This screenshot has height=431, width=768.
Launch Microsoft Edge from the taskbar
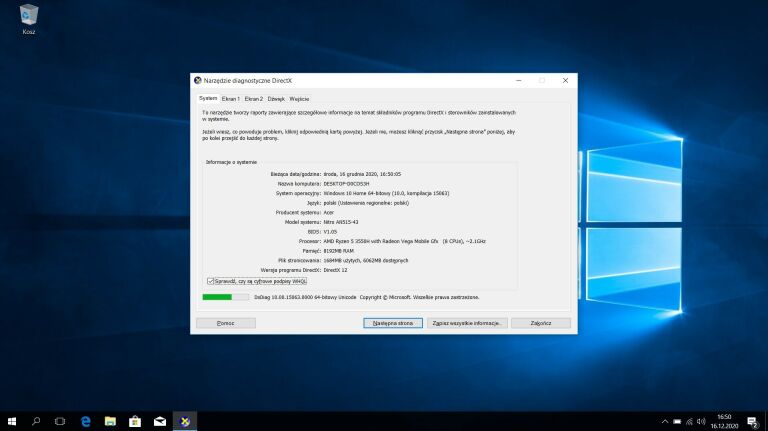pyautogui.click(x=86, y=421)
